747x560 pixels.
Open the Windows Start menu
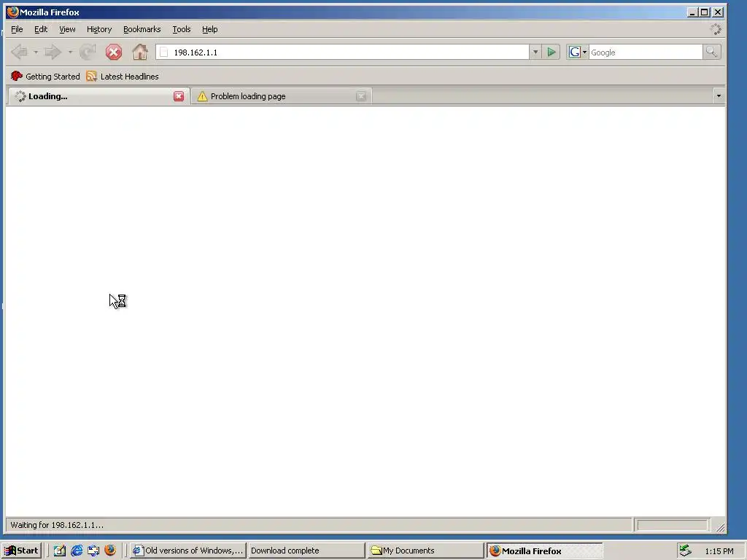pyautogui.click(x=21, y=551)
